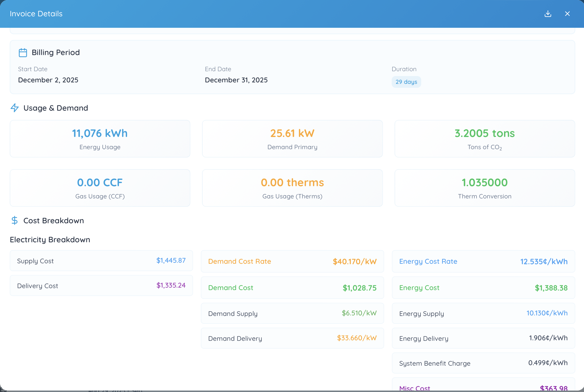Click the Demand Delivery rate row
The height and width of the screenshot is (392, 584).
click(292, 338)
